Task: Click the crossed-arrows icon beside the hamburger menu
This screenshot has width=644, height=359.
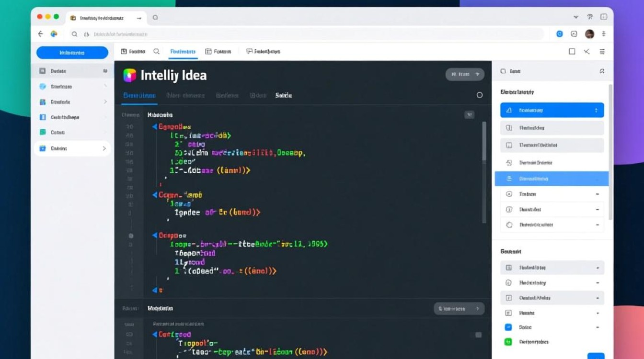Action: coord(586,51)
